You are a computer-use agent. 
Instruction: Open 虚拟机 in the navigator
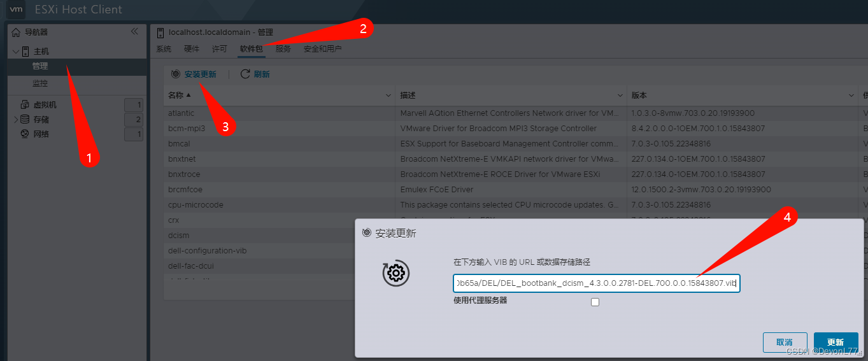tap(45, 105)
